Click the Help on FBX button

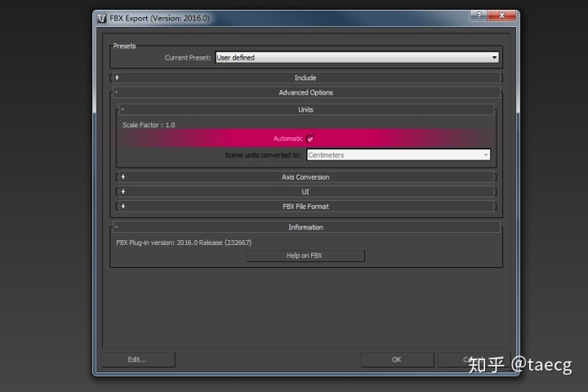(x=305, y=256)
